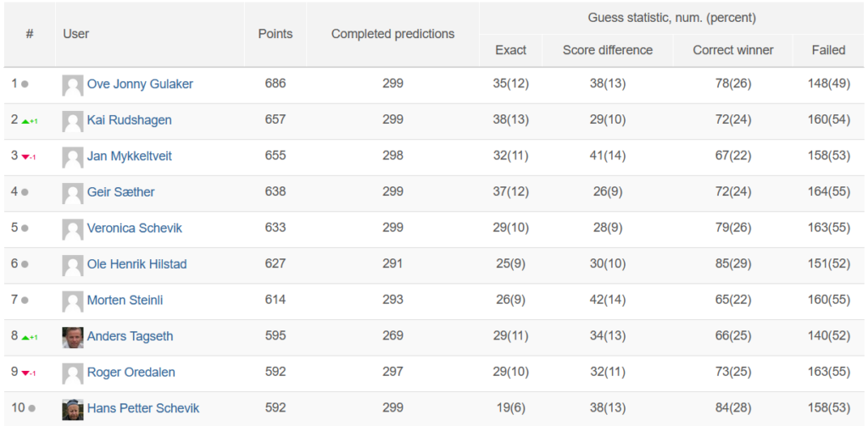Click the Exact column header

510,50
